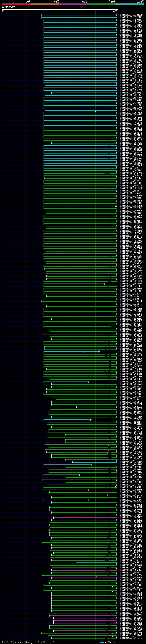Click the purple ~60% identity legend segment
146x644 pixels.
click(73, 4)
